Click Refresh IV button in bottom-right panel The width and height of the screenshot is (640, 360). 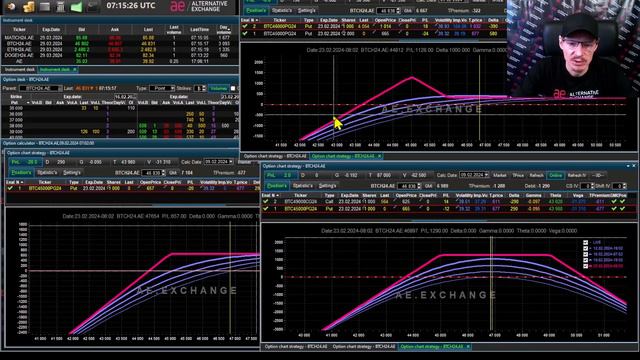[576, 175]
